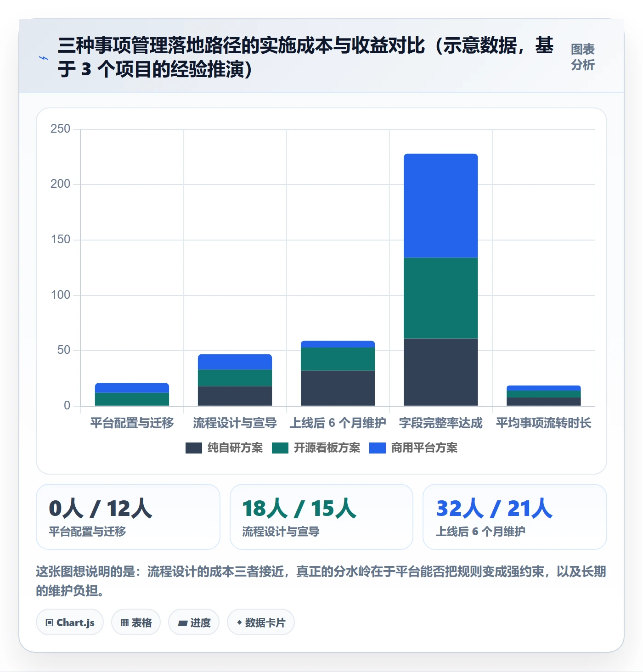Screen dimensions: 643x672
Task: Click the blue segment of 上线后 6 个月维护 bar
Action: coord(338,344)
